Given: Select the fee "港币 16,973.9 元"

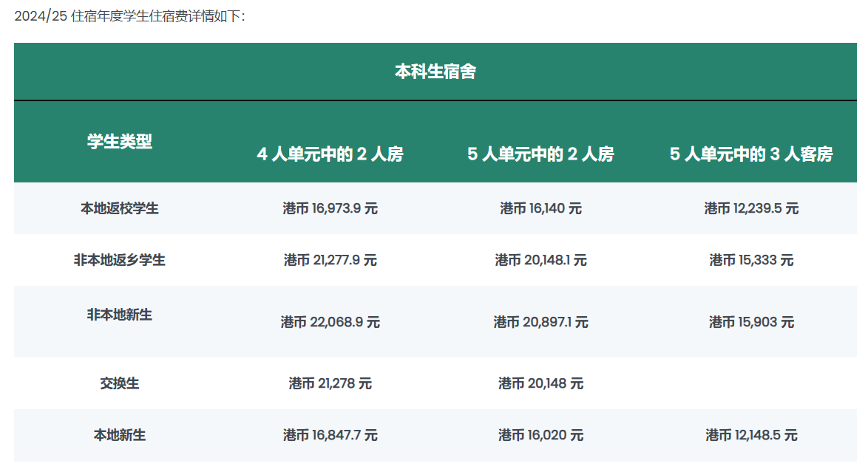Looking at the screenshot, I should [330, 208].
